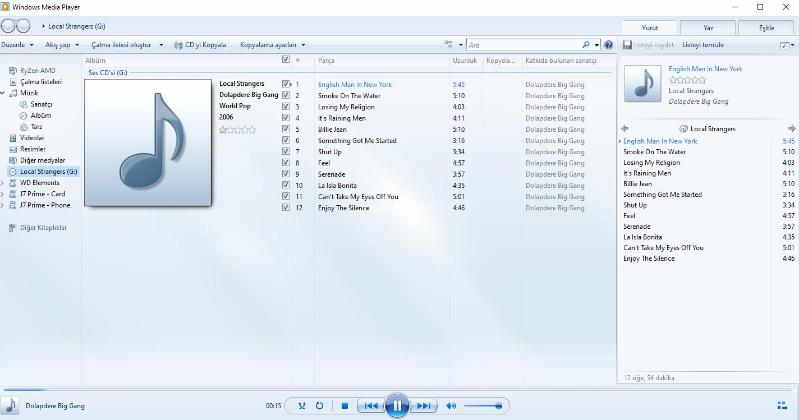Click the list options icon in right pane
Screen dimensions: 799x420
pyautogui.click(x=785, y=45)
